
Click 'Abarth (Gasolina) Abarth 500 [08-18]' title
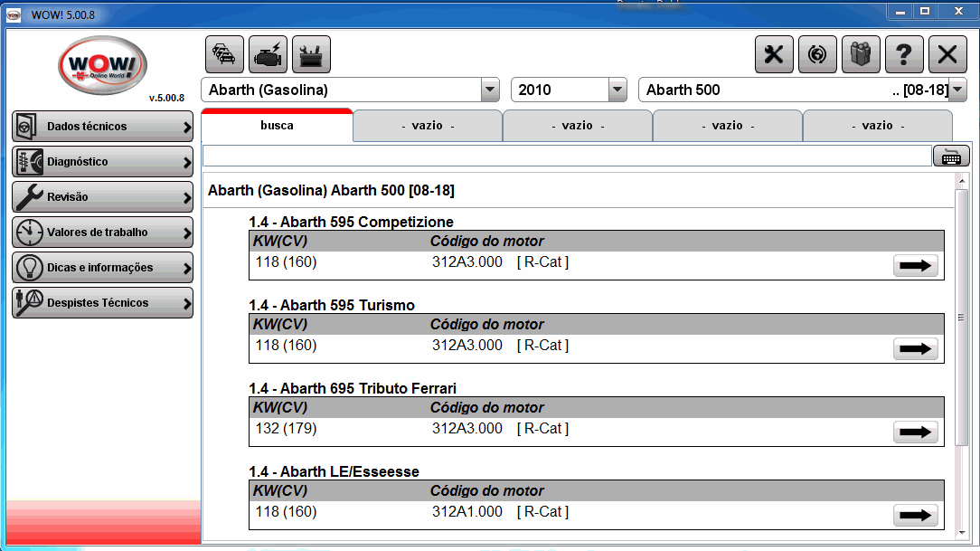[331, 190]
